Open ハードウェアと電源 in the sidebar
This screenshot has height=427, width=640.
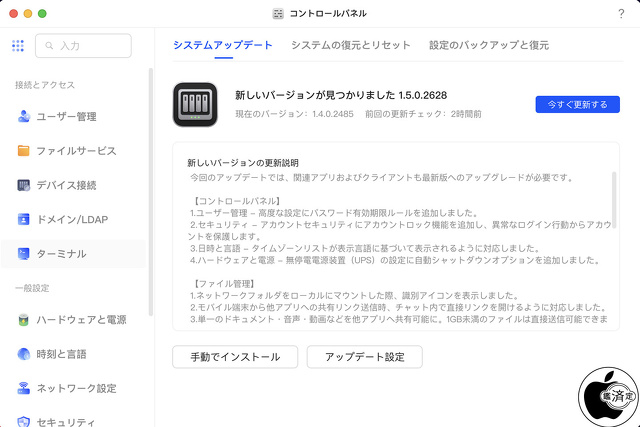(73, 320)
